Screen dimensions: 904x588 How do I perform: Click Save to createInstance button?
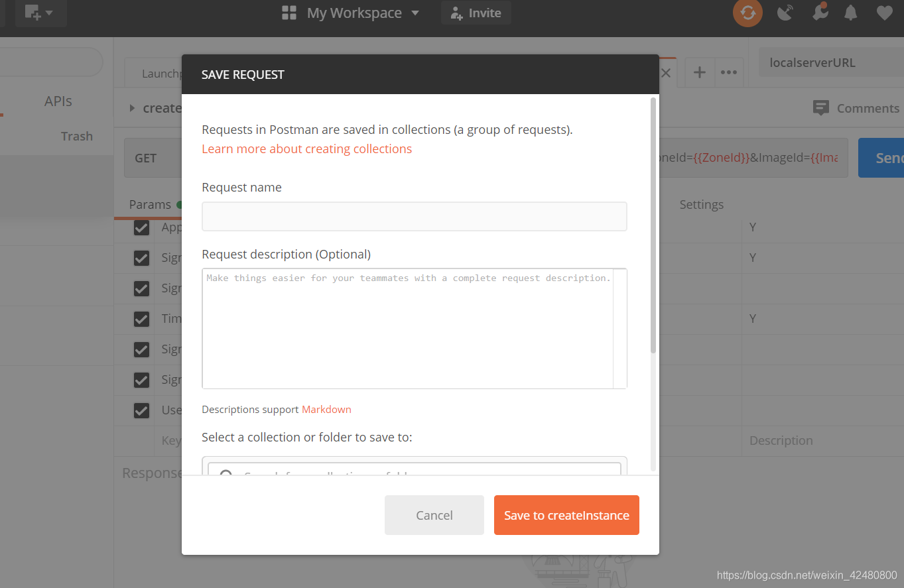coord(566,515)
